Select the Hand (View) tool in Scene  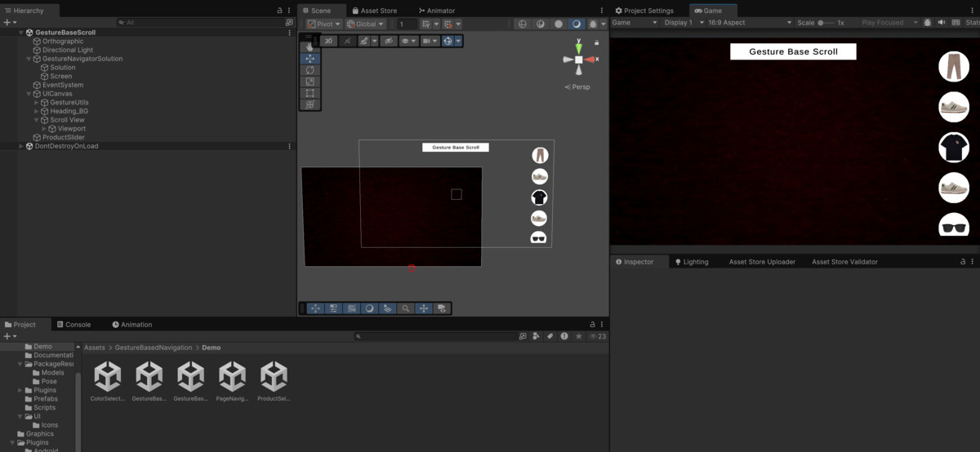pos(310,47)
